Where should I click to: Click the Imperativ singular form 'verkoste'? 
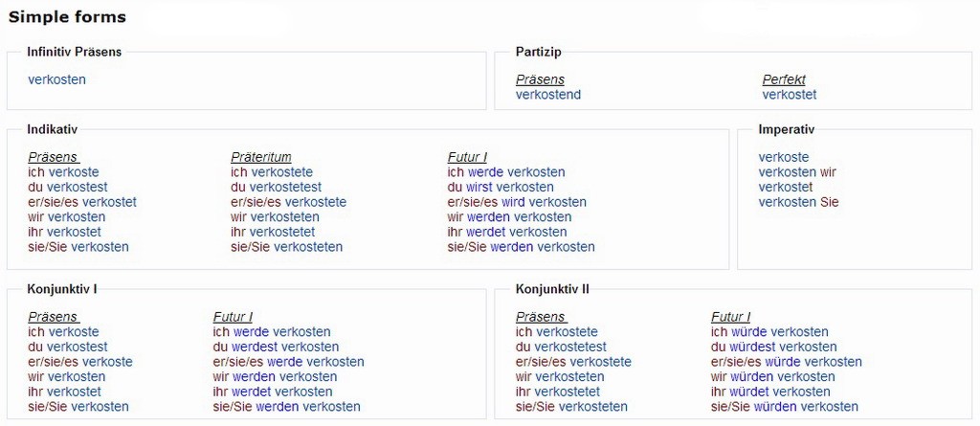pos(784,157)
